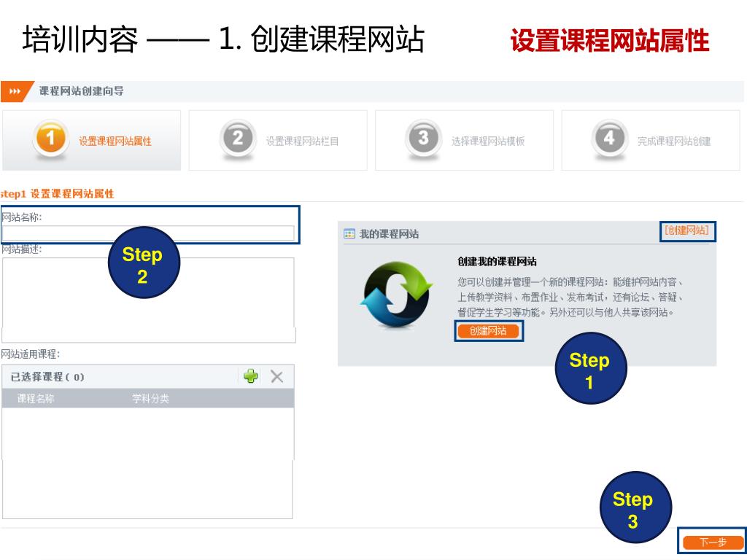Open the [创建网站] link in panel header
This screenshot has height=560, width=747.
687,230
